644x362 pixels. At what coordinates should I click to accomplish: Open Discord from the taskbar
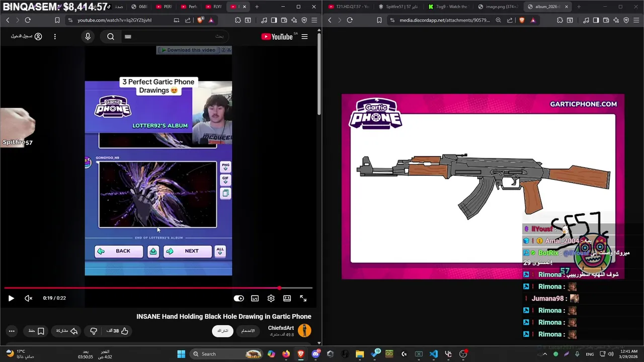[315, 354]
